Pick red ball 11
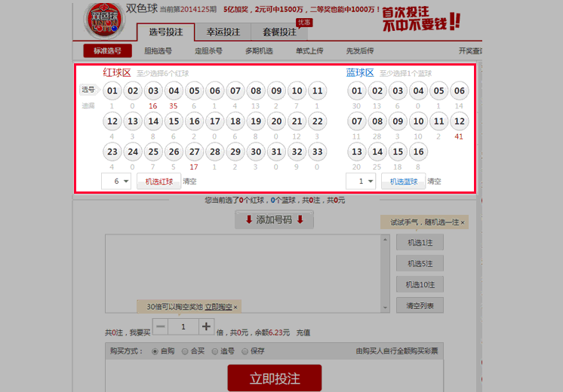Viewport: 563px width, 392px height. (x=318, y=90)
